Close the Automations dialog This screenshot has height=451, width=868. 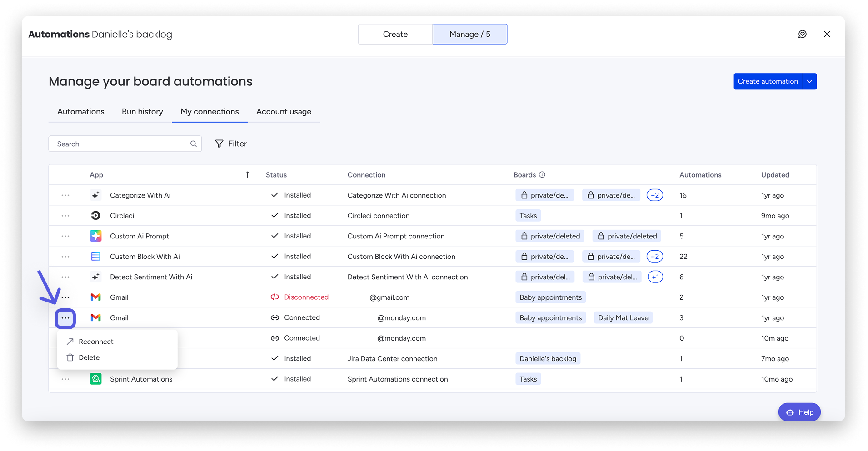827,34
